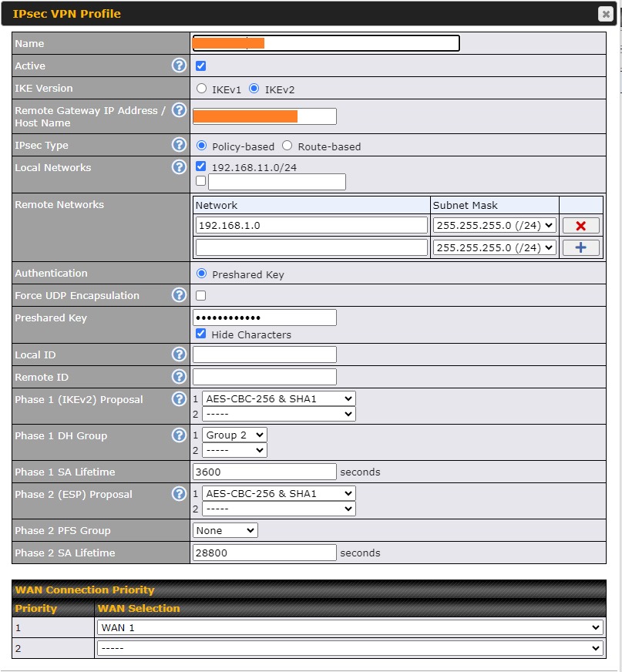Open Phase 2 ESP Proposal dropdown 2
Viewport: 622px width, 672px height.
click(x=279, y=509)
